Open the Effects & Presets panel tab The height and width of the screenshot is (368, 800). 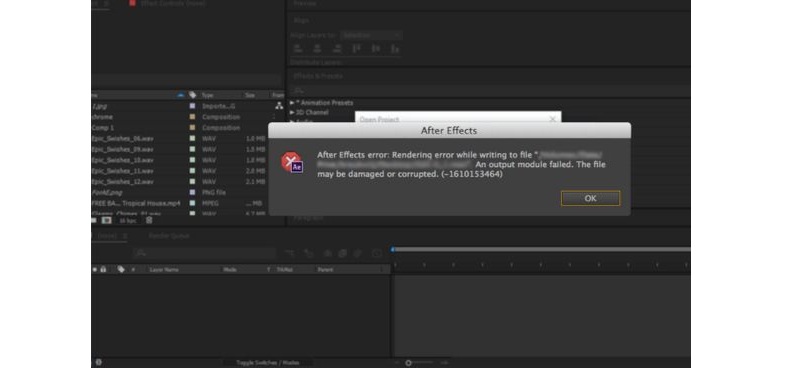(318, 76)
